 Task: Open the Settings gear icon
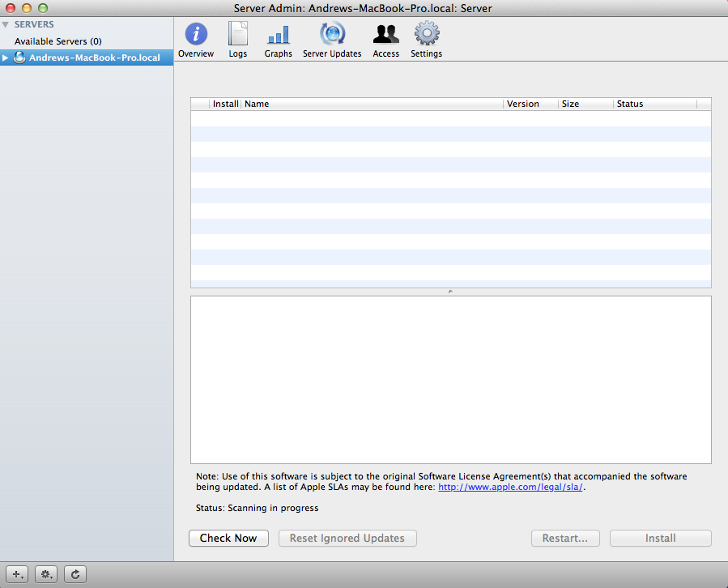point(427,33)
